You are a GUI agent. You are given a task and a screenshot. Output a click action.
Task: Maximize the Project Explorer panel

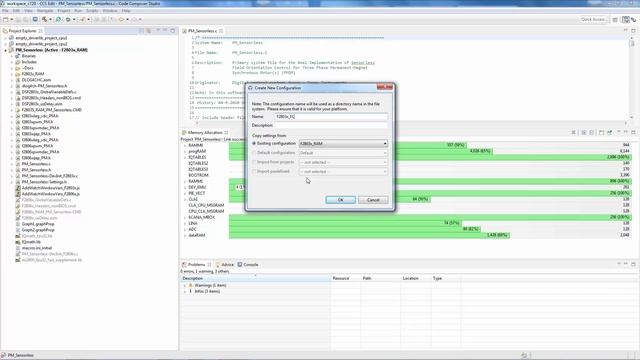[x=173, y=31]
